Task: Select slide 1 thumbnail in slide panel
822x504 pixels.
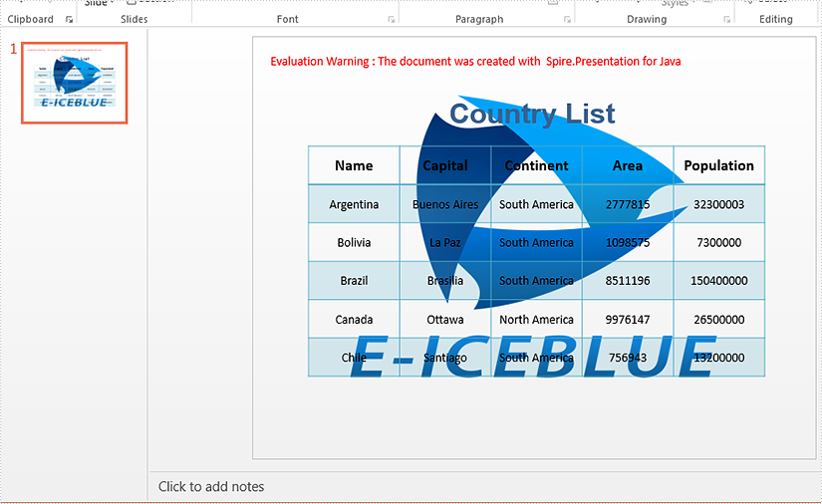Action: pos(75,83)
